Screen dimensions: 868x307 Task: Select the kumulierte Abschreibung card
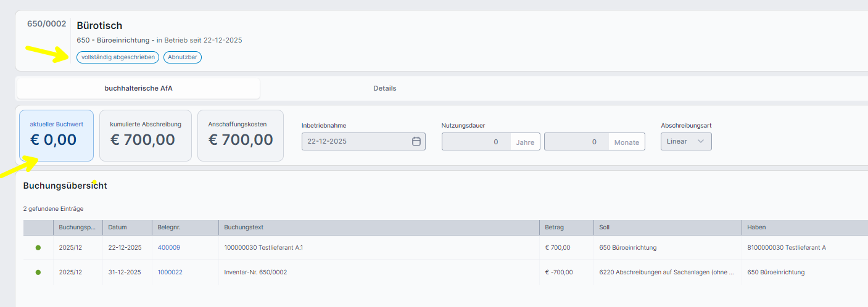[145, 136]
